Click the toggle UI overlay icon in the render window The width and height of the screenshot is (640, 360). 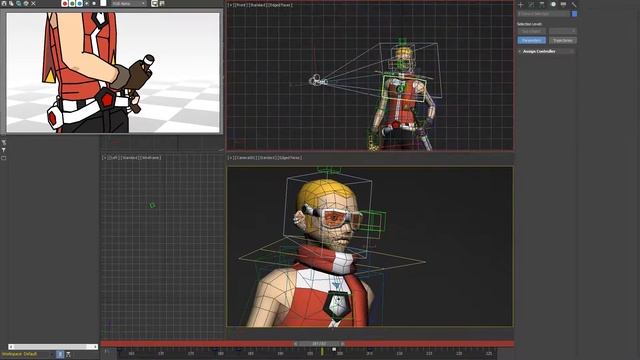point(155,4)
